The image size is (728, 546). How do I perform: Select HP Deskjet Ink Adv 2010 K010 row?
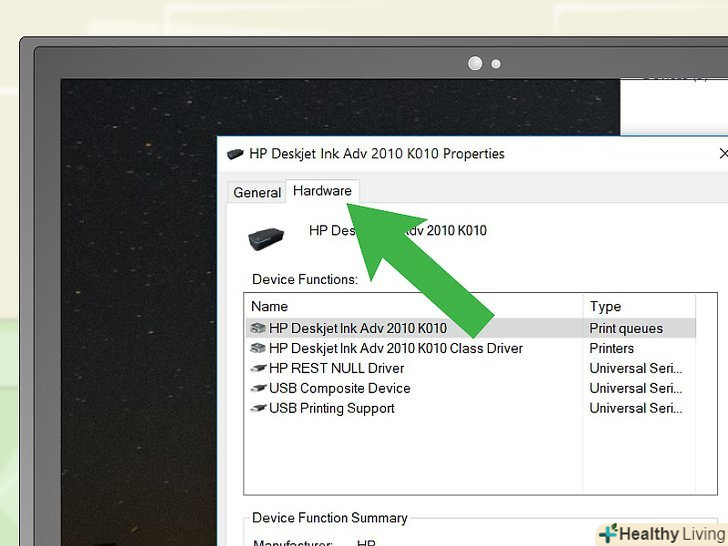coord(471,328)
